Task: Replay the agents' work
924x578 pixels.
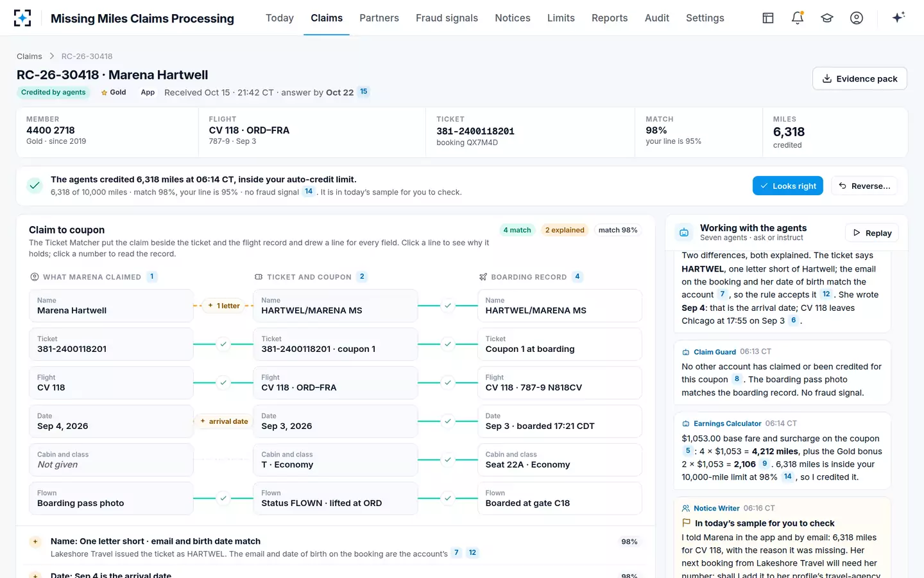Action: (872, 232)
